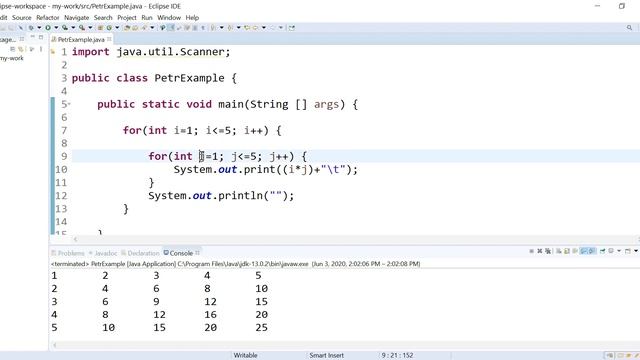Screen dimensions: 640x360
Task: Click the External Tools run icon
Action: coord(82,28)
